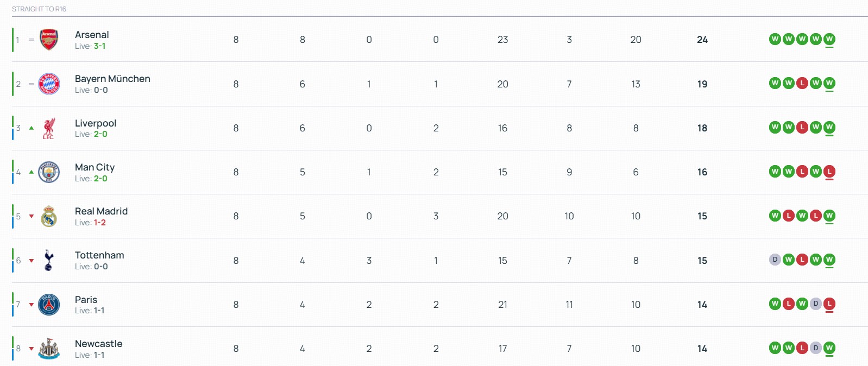Click Arsenal's points total 24
Screen dimensions: 868x366
(702, 40)
